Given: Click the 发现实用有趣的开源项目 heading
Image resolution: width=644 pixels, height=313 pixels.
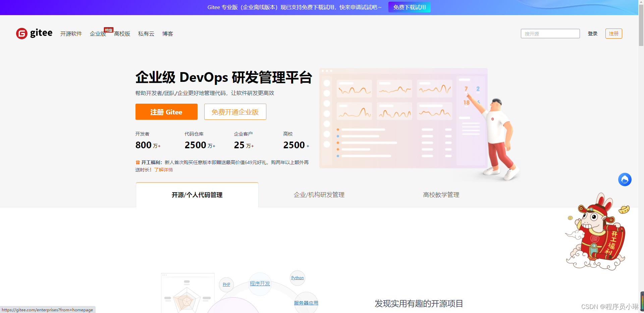Looking at the screenshot, I should coord(419,304).
